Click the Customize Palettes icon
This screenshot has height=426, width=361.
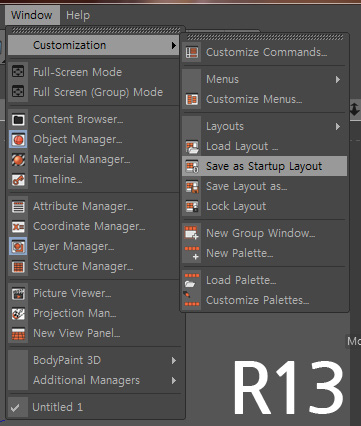tap(192, 300)
